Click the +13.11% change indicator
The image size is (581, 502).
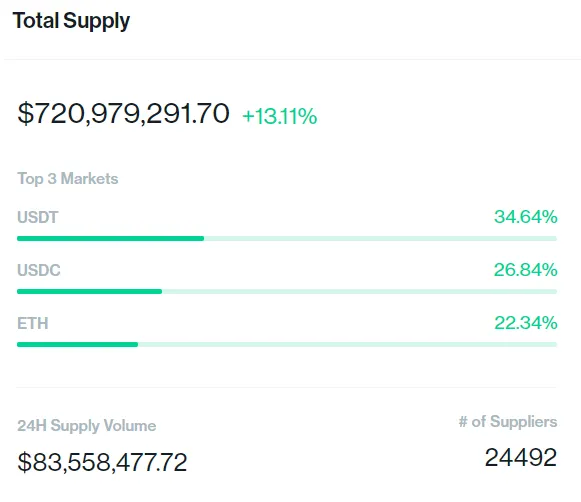[280, 116]
